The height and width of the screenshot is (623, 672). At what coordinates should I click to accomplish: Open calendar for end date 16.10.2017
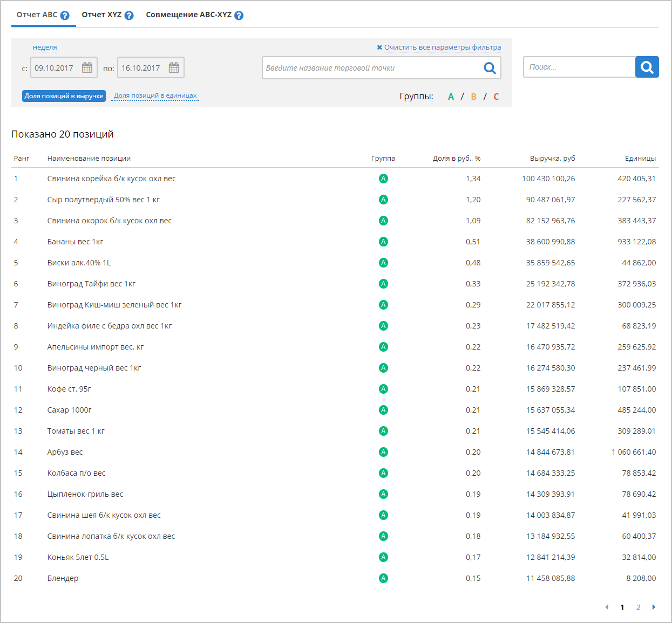pos(174,68)
